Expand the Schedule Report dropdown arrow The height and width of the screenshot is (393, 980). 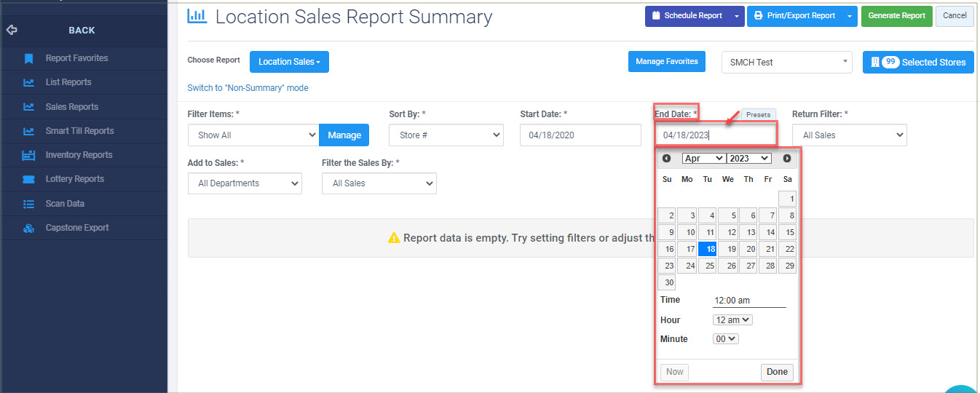coord(737,16)
